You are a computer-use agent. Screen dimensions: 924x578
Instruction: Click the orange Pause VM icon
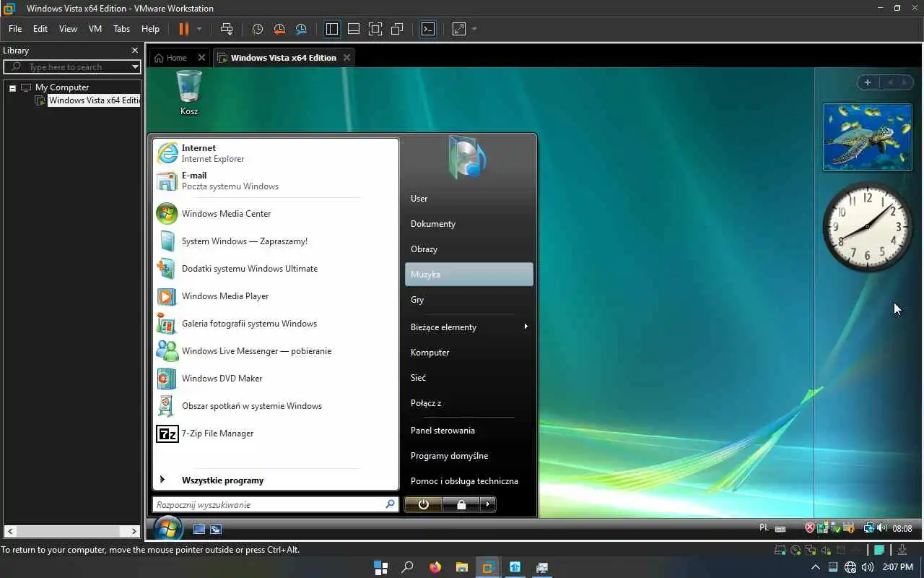183,29
